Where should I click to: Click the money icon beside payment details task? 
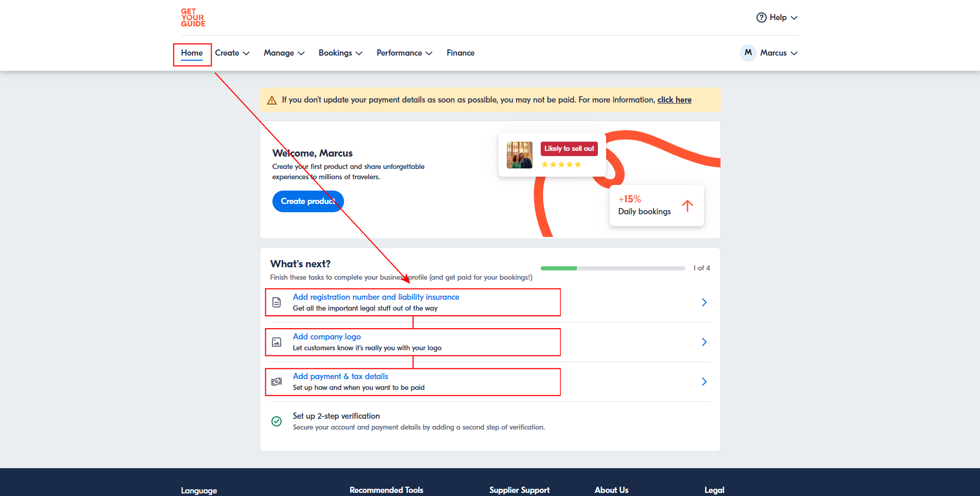tap(277, 382)
